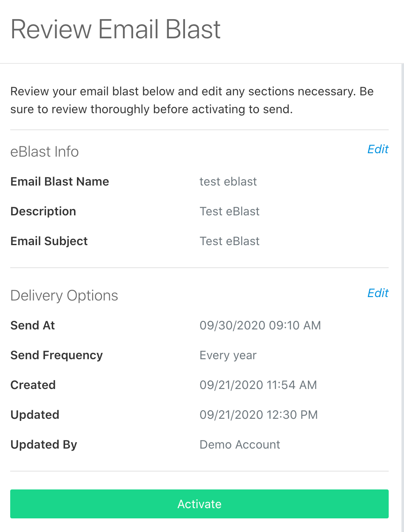Click Edit link for Delivery Options
The width and height of the screenshot is (404, 532).
tap(378, 293)
